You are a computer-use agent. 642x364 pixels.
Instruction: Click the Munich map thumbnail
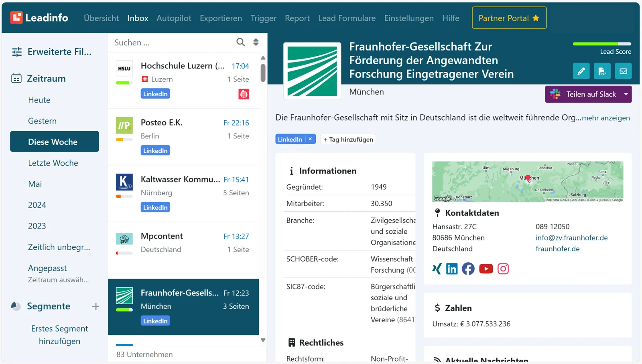pos(528,182)
